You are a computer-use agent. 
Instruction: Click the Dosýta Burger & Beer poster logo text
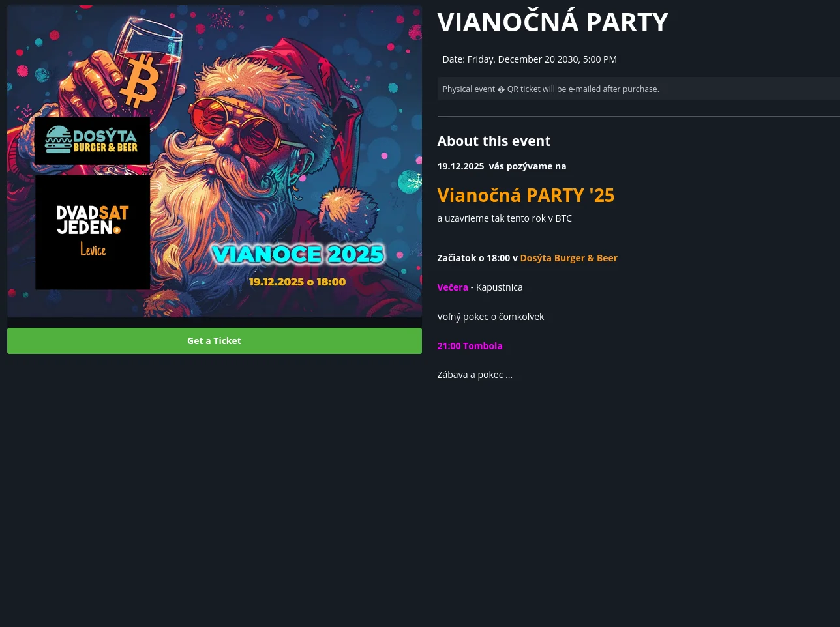[106, 141]
